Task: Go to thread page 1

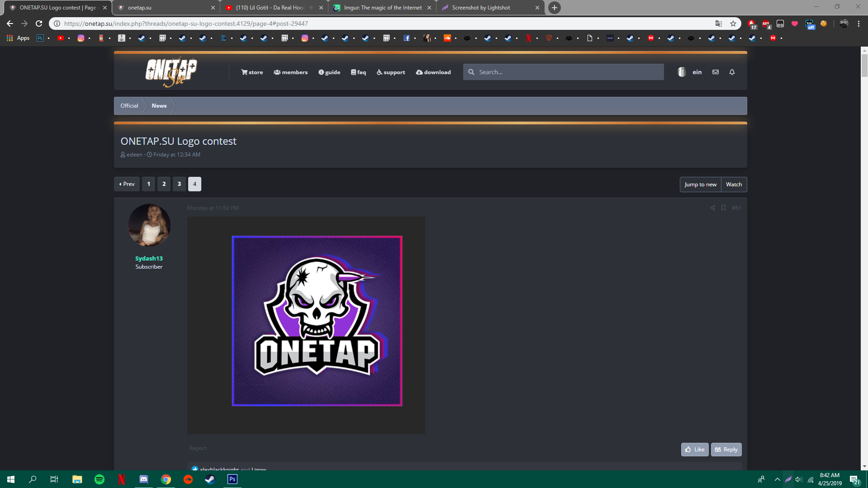Action: coord(148,184)
